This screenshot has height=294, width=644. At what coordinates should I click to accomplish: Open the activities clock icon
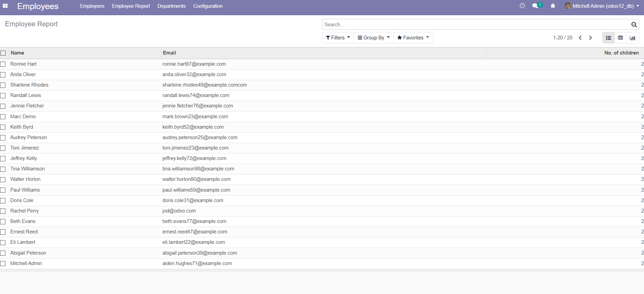coord(522,6)
